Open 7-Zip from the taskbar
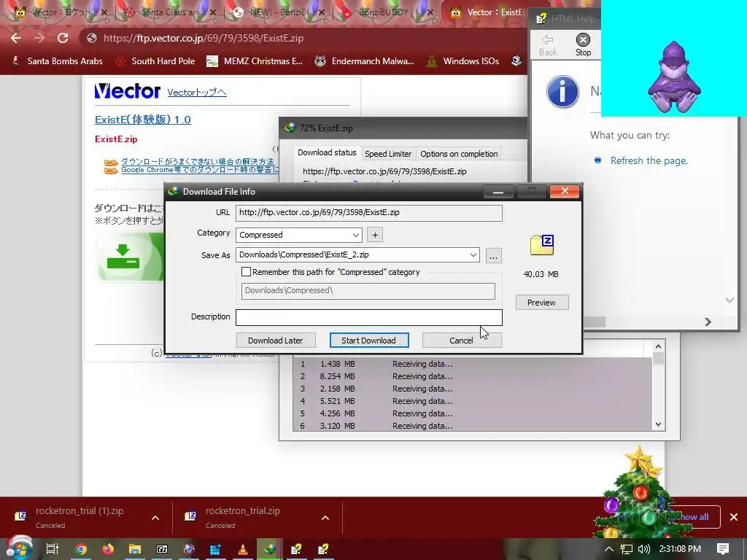Screen dimensions: 747x560 coord(162,549)
